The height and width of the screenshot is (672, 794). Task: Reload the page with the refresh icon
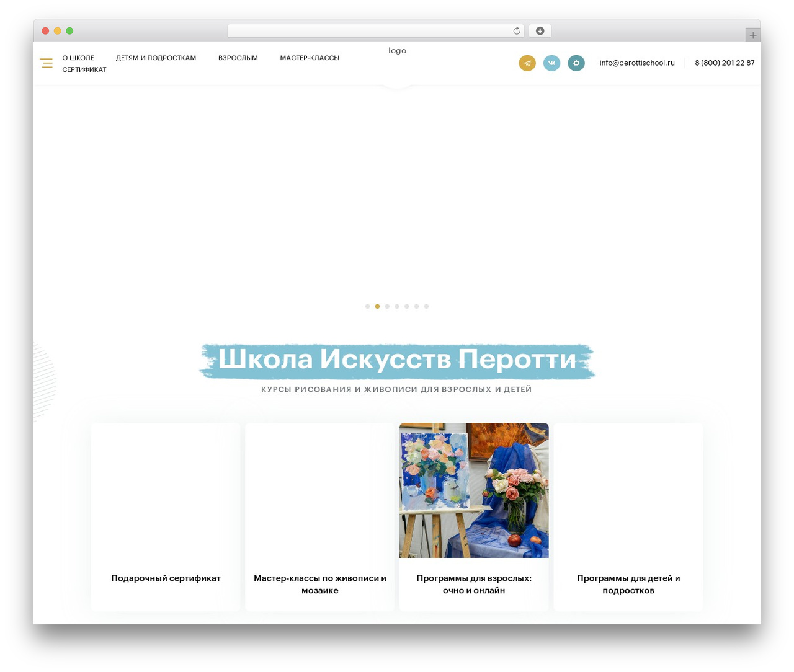coord(516,31)
